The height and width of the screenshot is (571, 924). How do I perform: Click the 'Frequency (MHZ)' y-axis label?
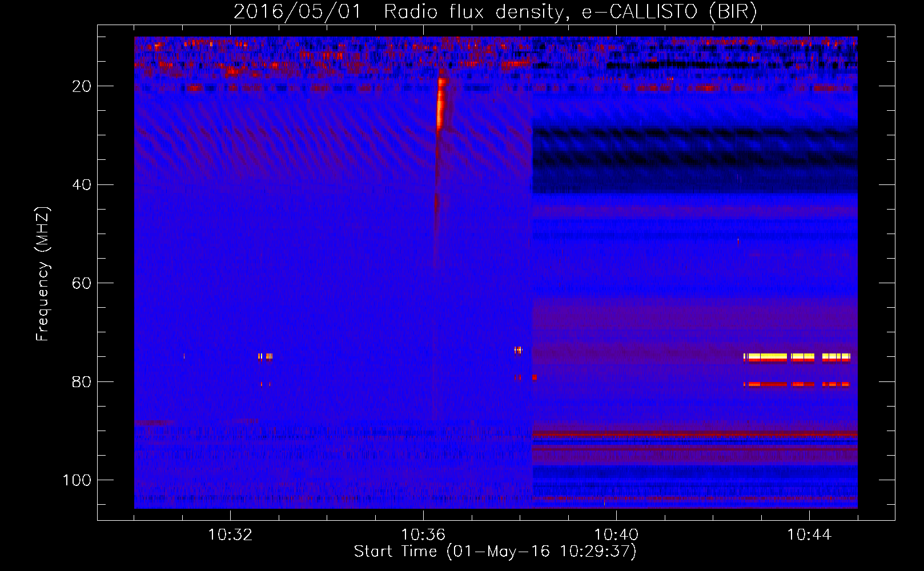(x=43, y=274)
